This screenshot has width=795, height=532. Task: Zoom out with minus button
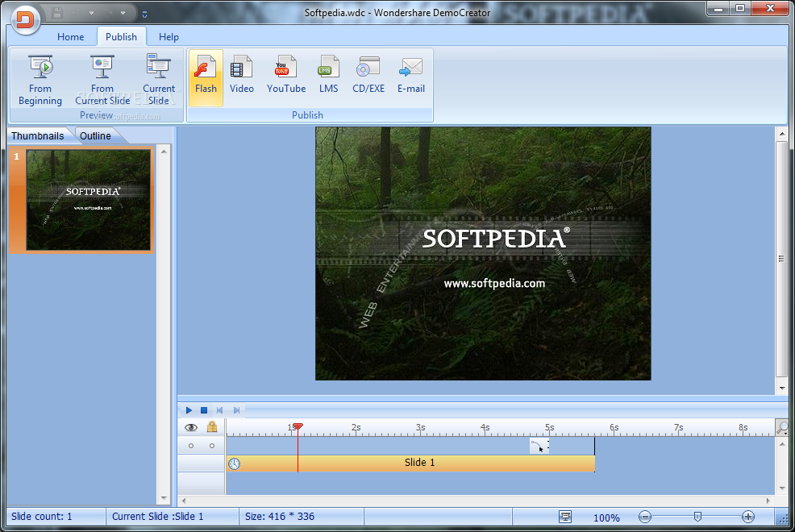[x=645, y=517]
